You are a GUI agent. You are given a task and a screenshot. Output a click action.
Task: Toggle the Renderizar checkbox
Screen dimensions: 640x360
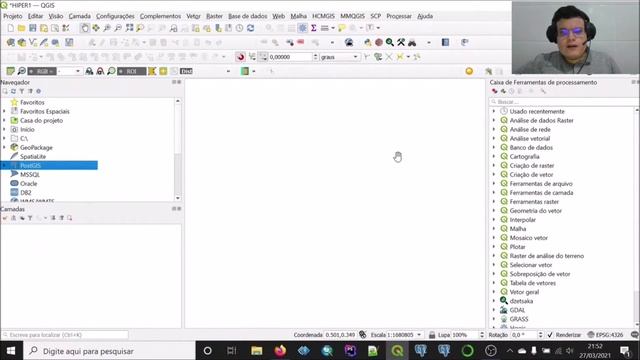tap(550, 335)
